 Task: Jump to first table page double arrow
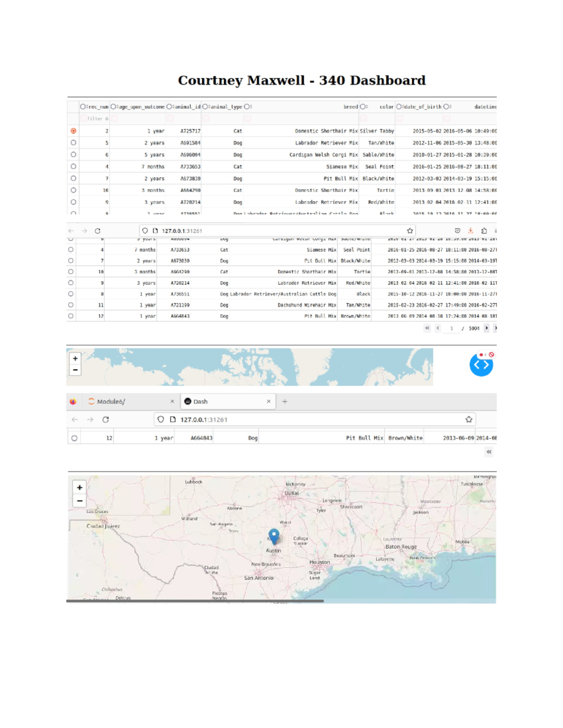[427, 328]
